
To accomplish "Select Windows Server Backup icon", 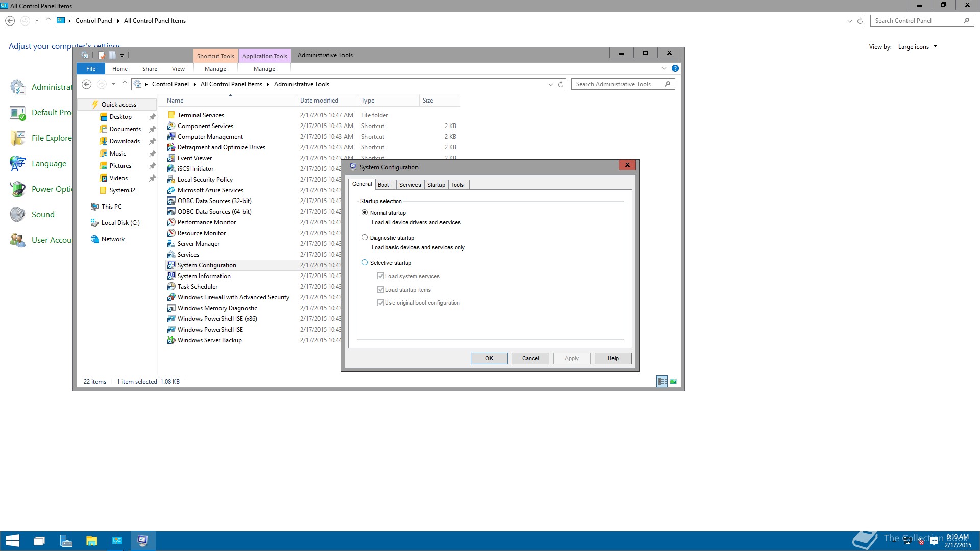I will [171, 340].
